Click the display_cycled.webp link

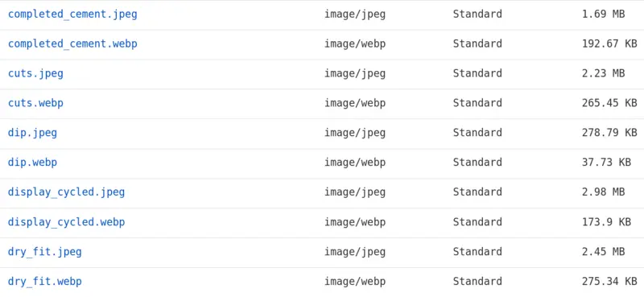pyautogui.click(x=67, y=222)
